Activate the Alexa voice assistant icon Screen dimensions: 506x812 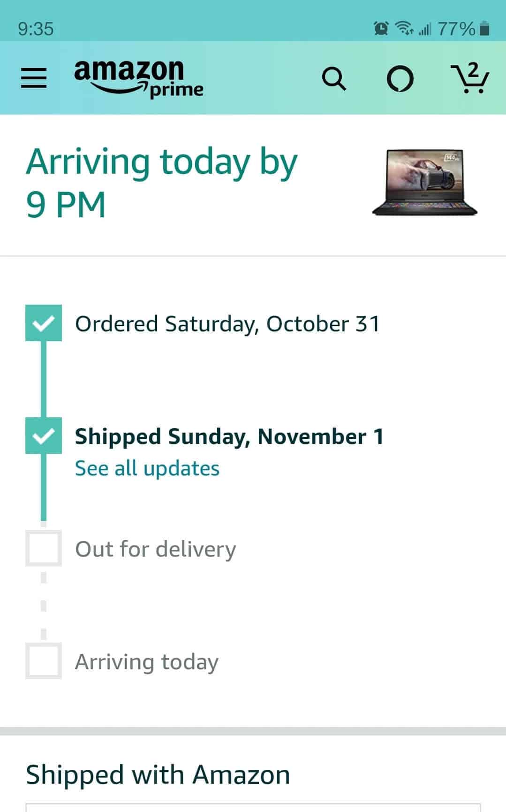coord(400,78)
